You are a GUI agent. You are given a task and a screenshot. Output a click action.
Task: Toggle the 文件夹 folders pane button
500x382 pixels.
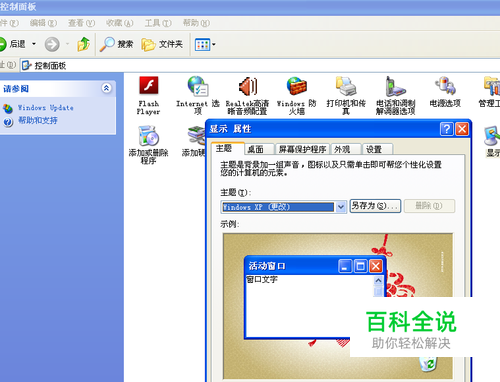(x=162, y=44)
